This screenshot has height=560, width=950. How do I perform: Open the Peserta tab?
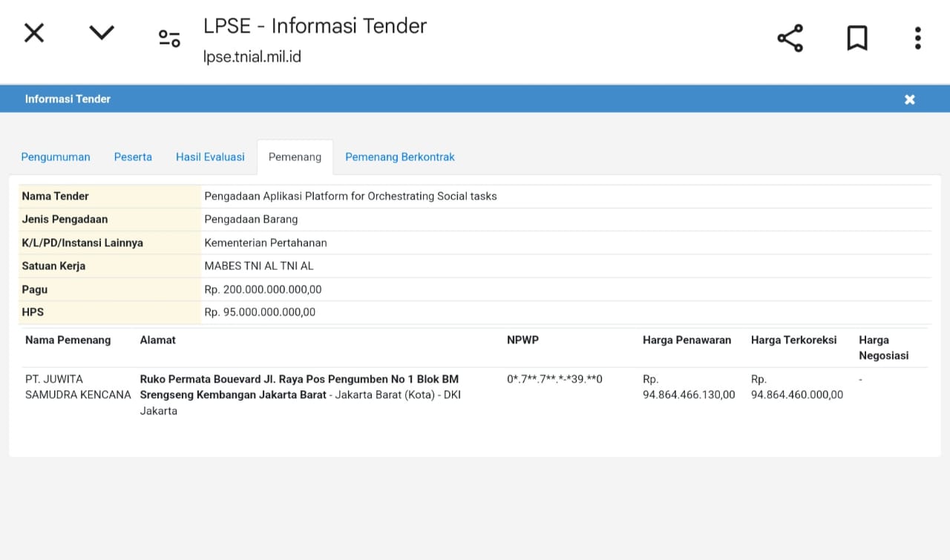[133, 157]
